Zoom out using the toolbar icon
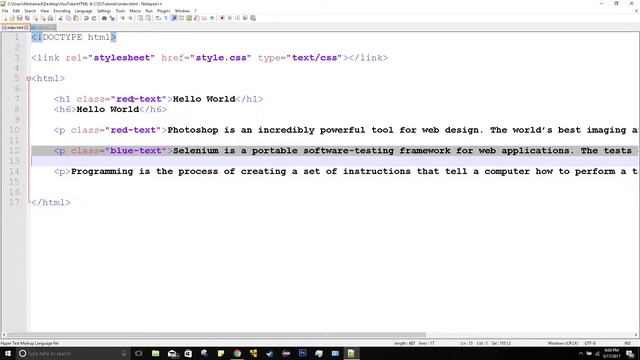Screen dimensions: 640x360 pos(131,18)
